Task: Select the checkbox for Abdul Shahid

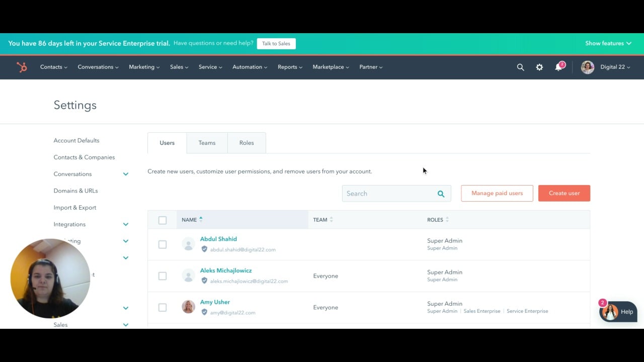Action: coord(162,244)
